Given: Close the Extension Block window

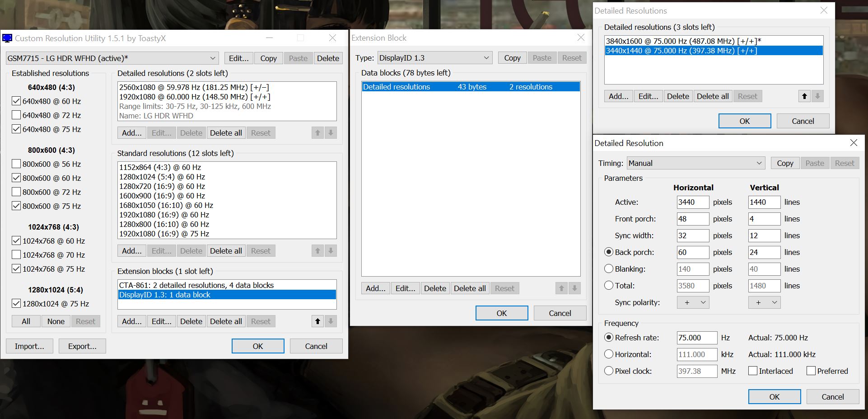Looking at the screenshot, I should (x=581, y=38).
